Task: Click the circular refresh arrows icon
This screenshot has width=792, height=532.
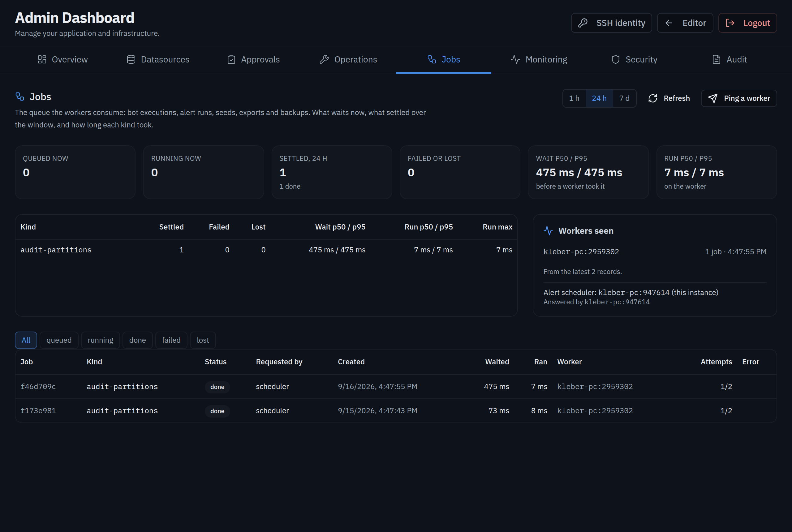Action: [653, 98]
